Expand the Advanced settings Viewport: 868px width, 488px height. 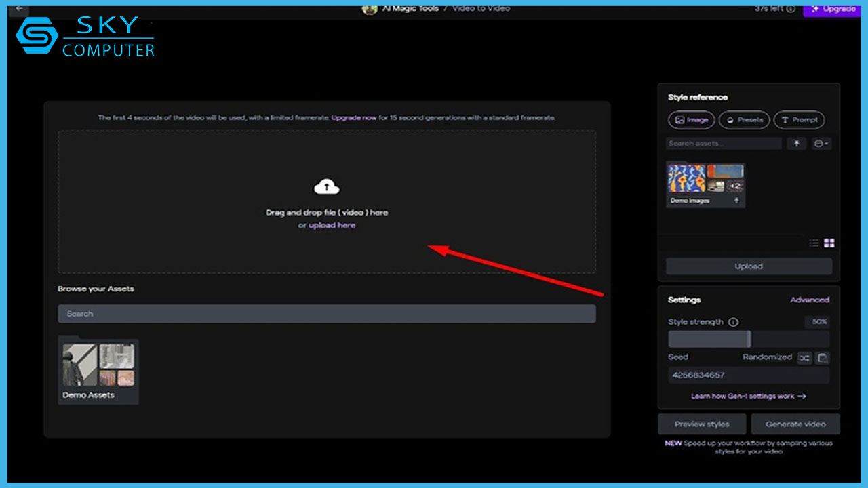809,300
